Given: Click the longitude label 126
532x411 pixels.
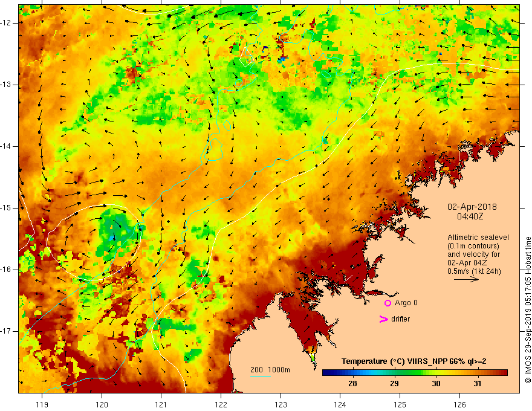Looking at the screenshot, I should [x=459, y=404].
